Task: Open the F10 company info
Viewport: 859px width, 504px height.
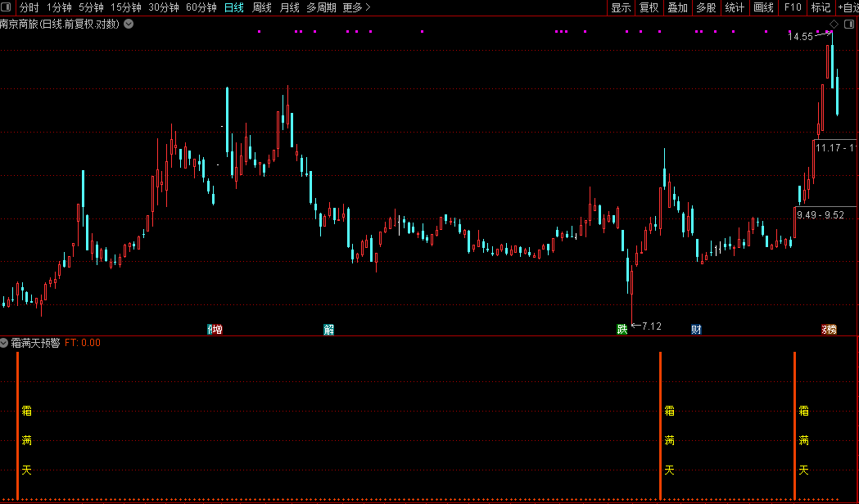Action: 792,7
